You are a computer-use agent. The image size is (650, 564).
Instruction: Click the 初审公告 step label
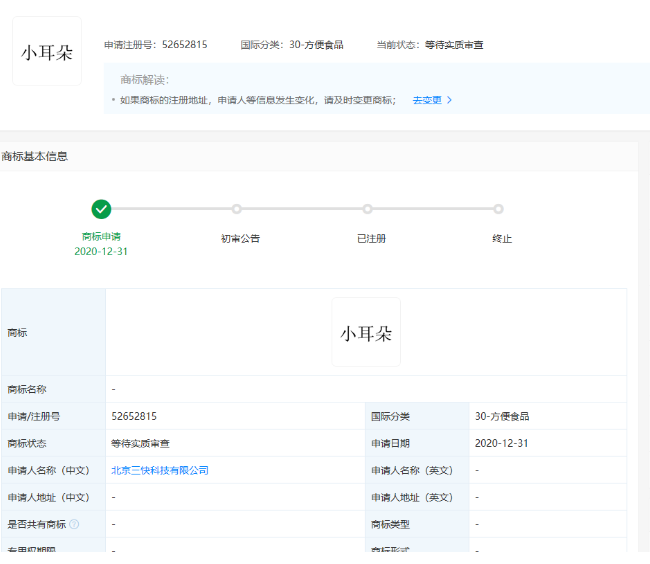click(x=240, y=239)
